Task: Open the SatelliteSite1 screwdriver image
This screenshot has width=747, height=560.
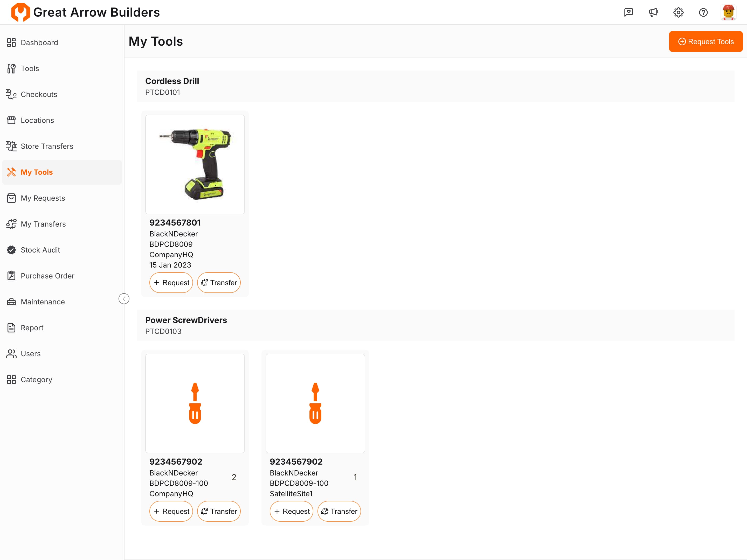Action: tap(315, 403)
